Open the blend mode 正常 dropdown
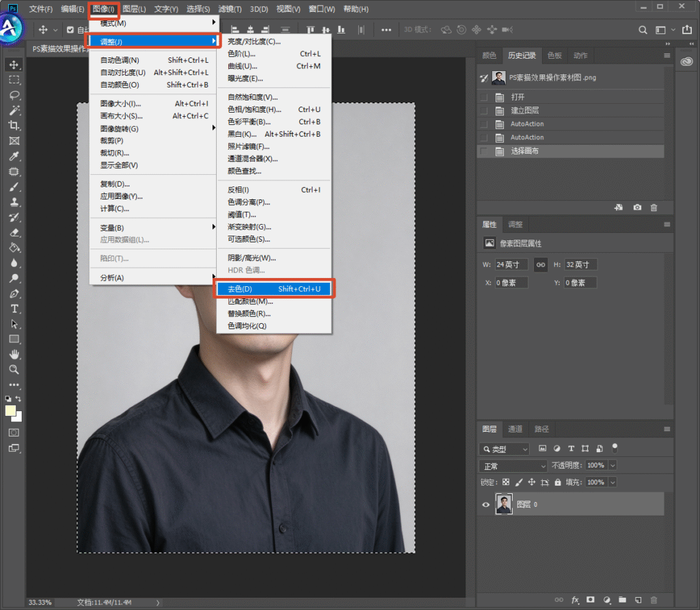 pos(513,466)
